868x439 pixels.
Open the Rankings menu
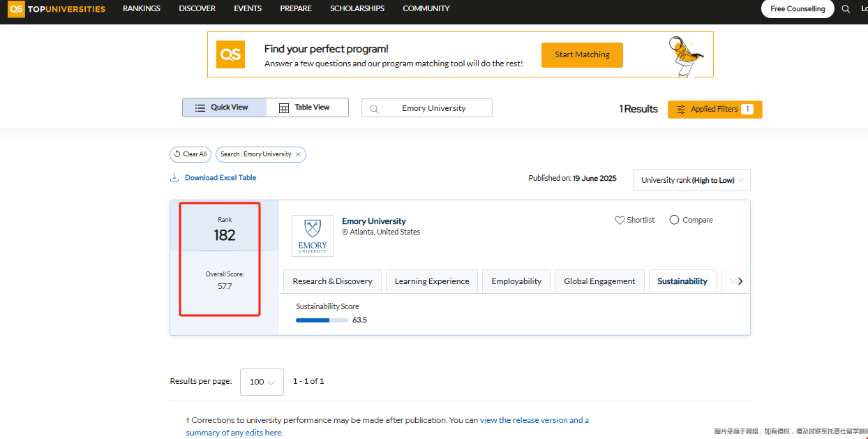pyautogui.click(x=142, y=9)
